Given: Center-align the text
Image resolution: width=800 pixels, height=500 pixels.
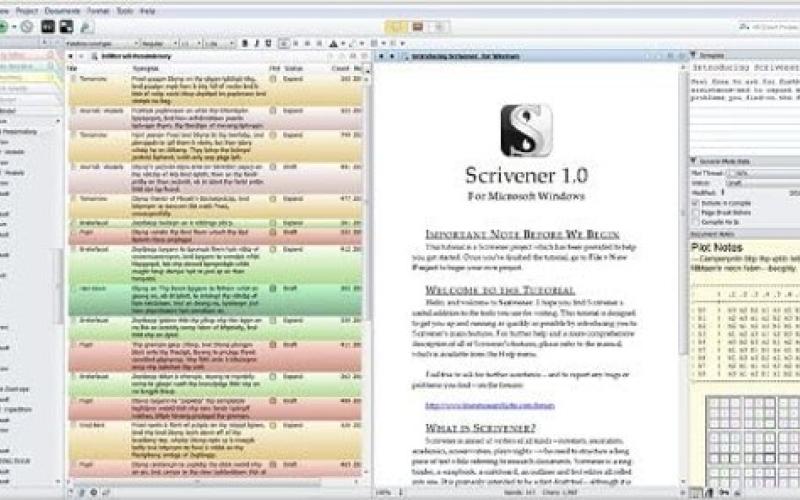Looking at the screenshot, I should (295, 44).
